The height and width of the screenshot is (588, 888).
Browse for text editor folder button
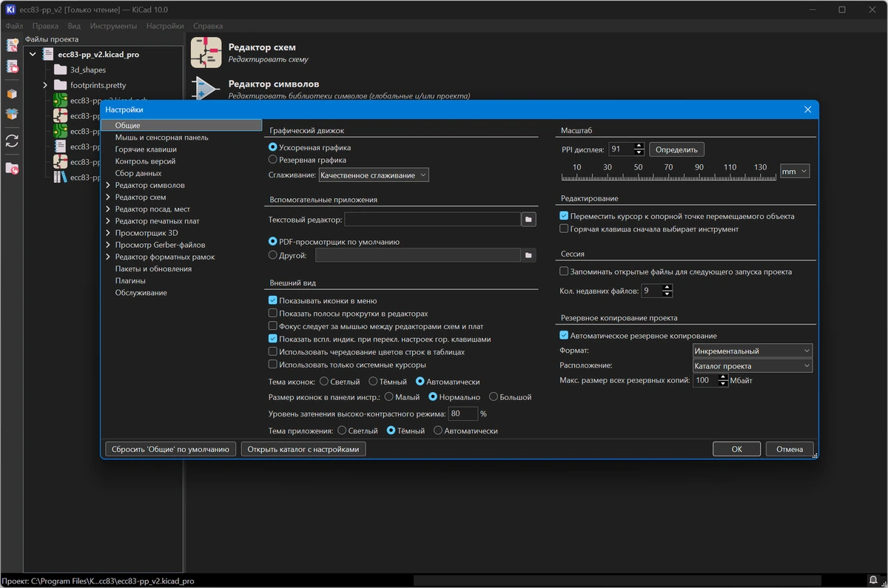pos(528,220)
